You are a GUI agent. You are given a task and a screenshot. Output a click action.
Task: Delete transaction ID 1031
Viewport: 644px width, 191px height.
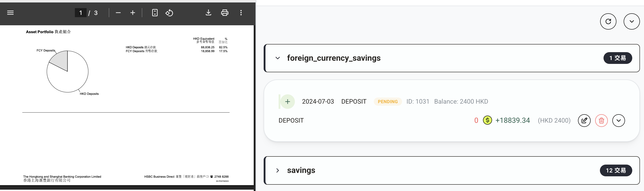coord(601,120)
